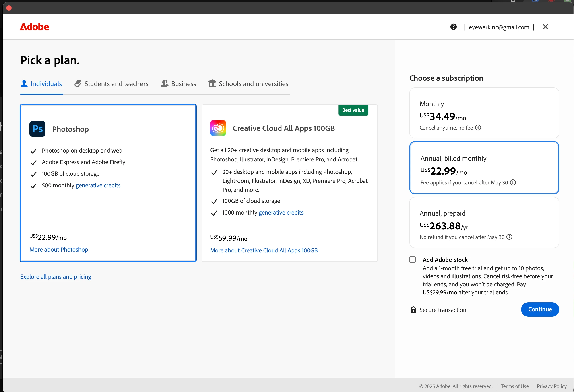Click the Photoshop Ps app icon

point(37,129)
